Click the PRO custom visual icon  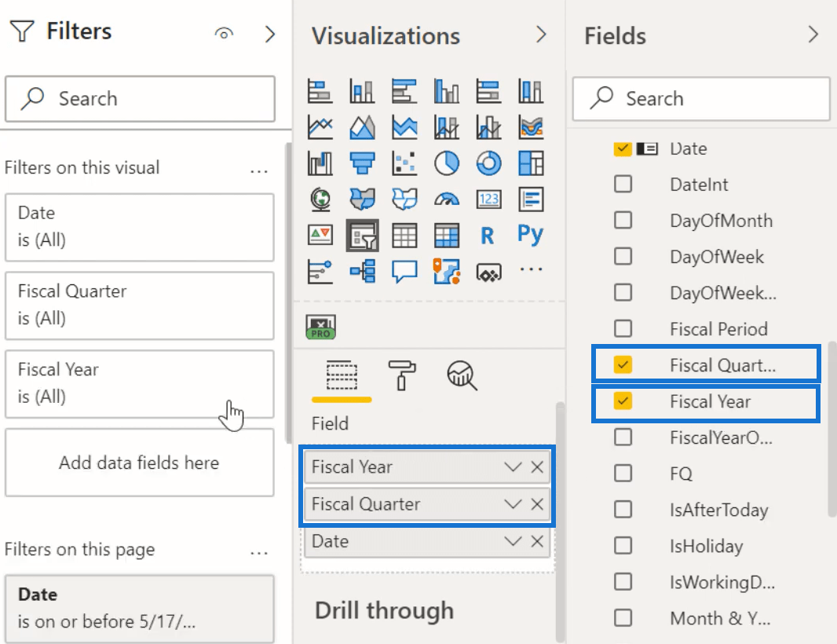coord(320,327)
